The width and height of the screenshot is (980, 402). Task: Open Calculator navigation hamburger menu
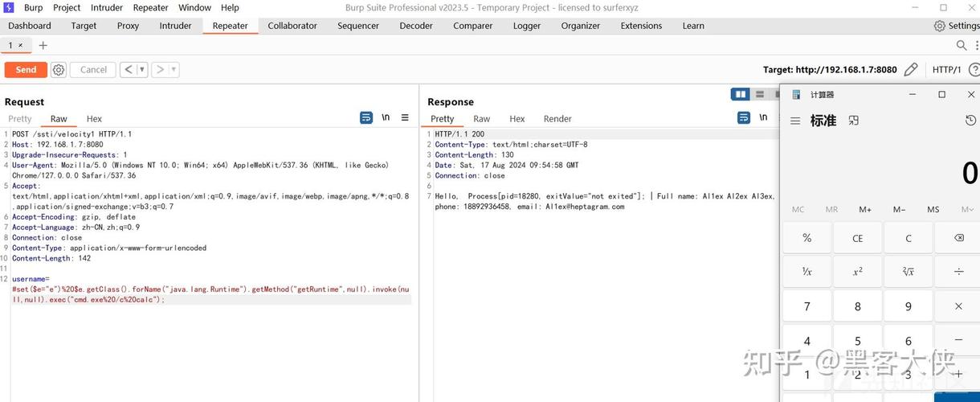pos(795,121)
